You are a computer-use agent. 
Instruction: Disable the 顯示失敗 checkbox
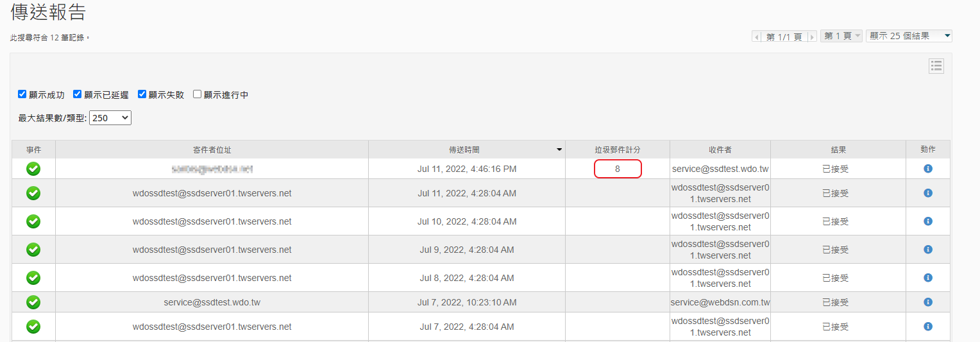(142, 94)
